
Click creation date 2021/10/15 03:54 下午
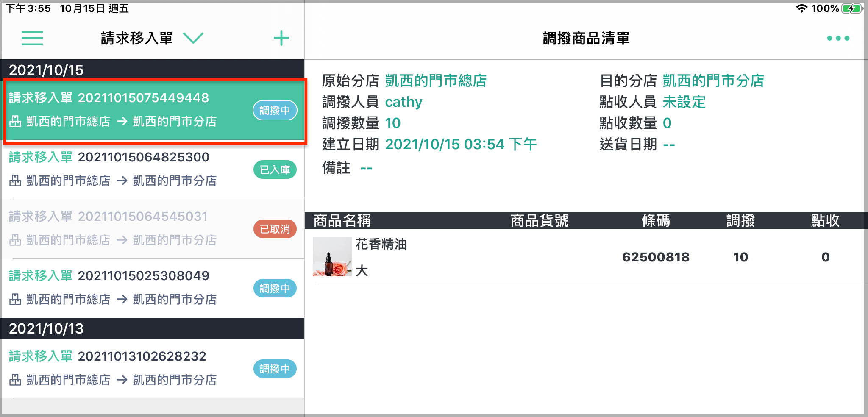pos(461,145)
